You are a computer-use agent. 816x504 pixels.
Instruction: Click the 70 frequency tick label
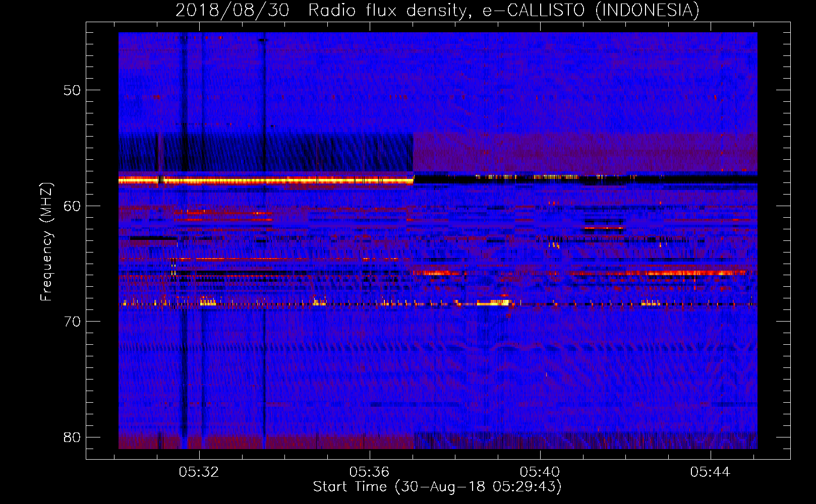pyautogui.click(x=72, y=321)
